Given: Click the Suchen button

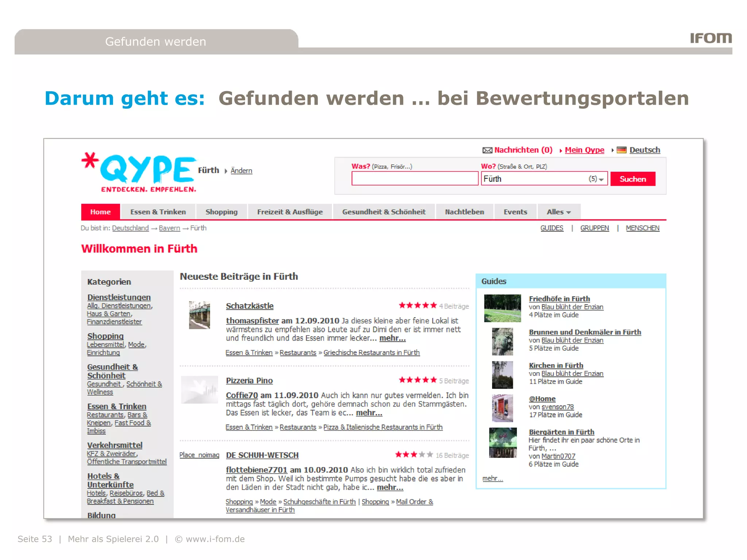Looking at the screenshot, I should pos(633,179).
